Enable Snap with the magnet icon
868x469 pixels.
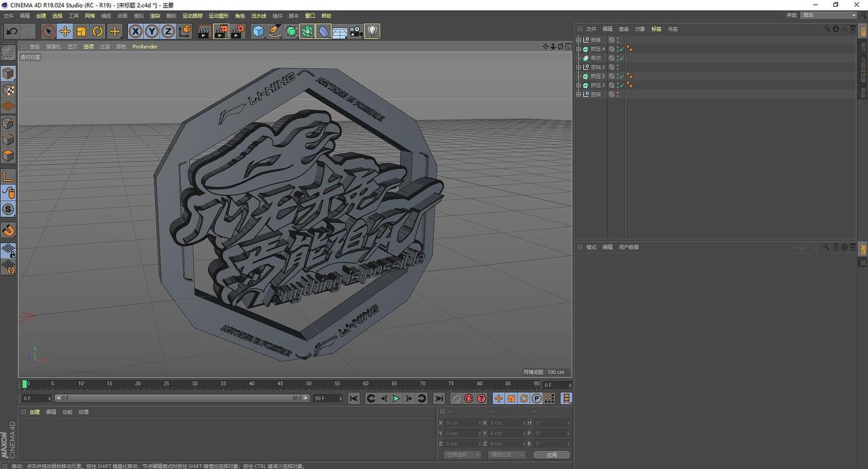8,230
